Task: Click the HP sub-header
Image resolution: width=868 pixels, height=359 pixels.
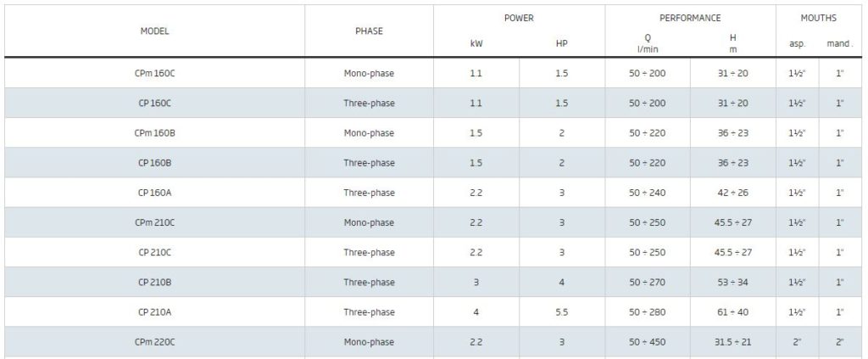Action: pyautogui.click(x=561, y=44)
